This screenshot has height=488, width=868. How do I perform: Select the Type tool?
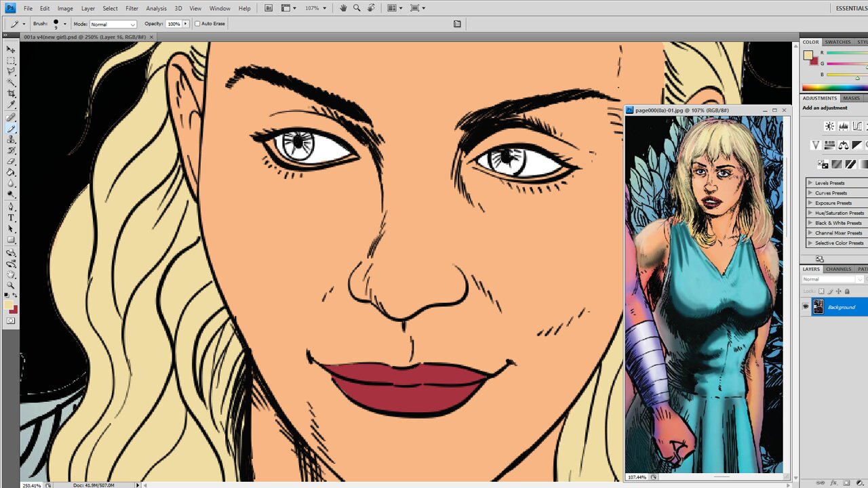point(11,218)
